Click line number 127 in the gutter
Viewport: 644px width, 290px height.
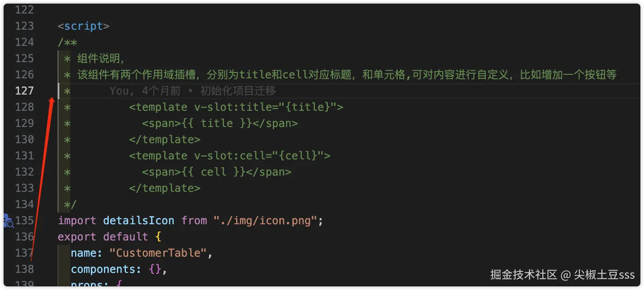tap(24, 91)
